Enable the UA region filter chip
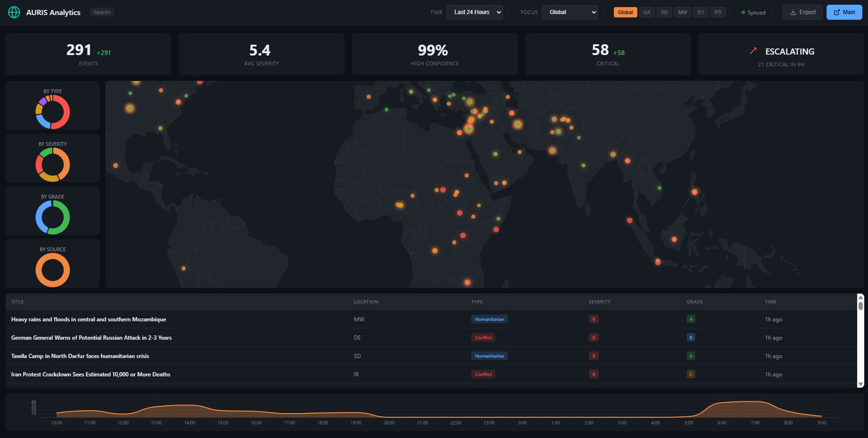Viewport: 868px width, 438px height. click(646, 12)
